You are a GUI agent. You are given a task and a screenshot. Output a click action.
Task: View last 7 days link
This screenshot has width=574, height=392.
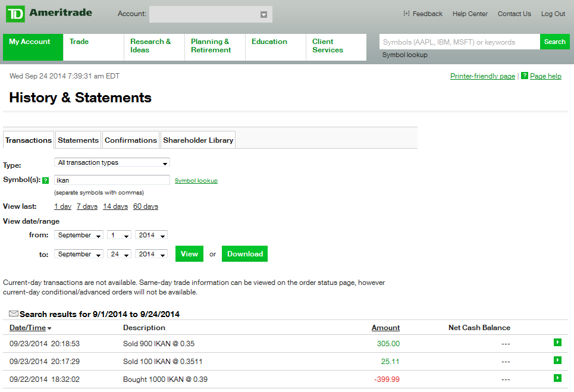pyautogui.click(x=87, y=206)
